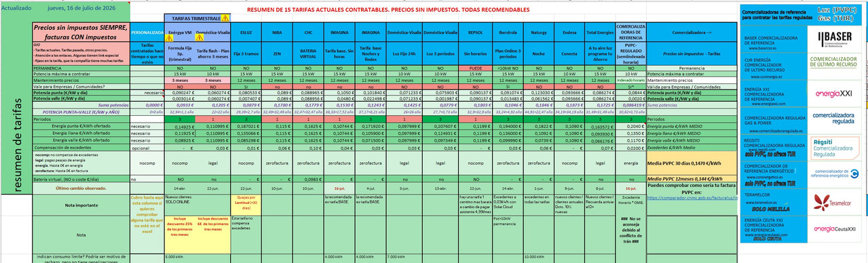
Task: Click warning icon beside TARIFAS TRIMESTRALE header
Action: point(225,19)
